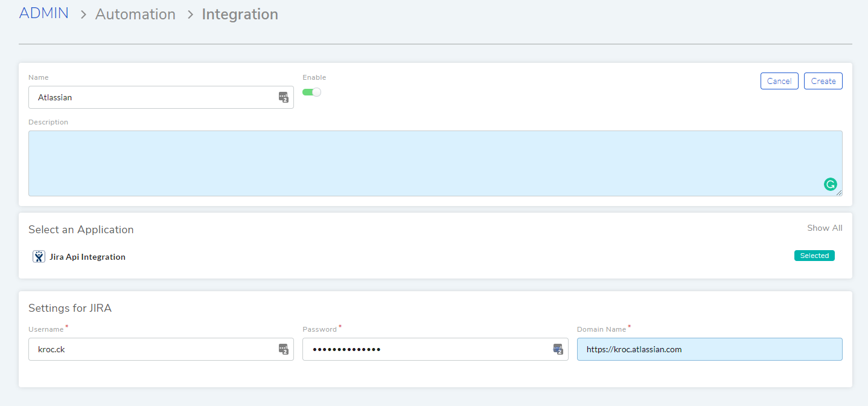Click the Enable label text
The image size is (868, 406).
[x=314, y=77]
